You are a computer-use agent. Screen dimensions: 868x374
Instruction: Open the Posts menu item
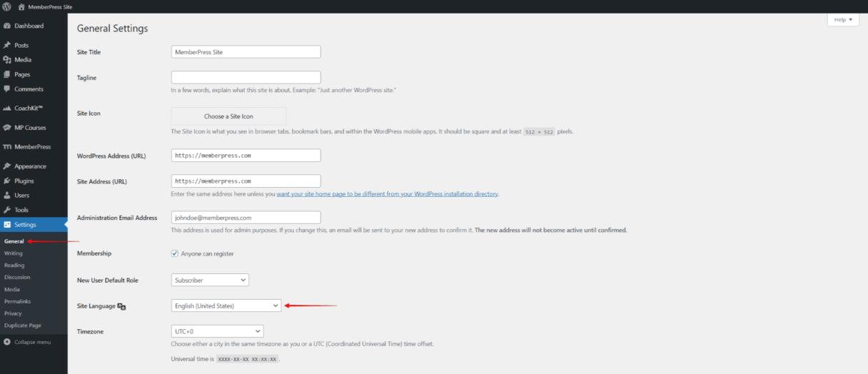pyautogui.click(x=34, y=45)
